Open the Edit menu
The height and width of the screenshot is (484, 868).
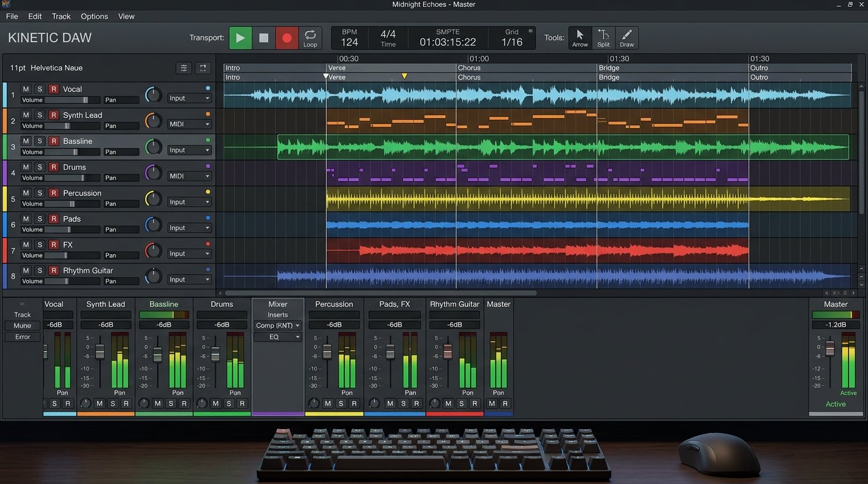[35, 16]
